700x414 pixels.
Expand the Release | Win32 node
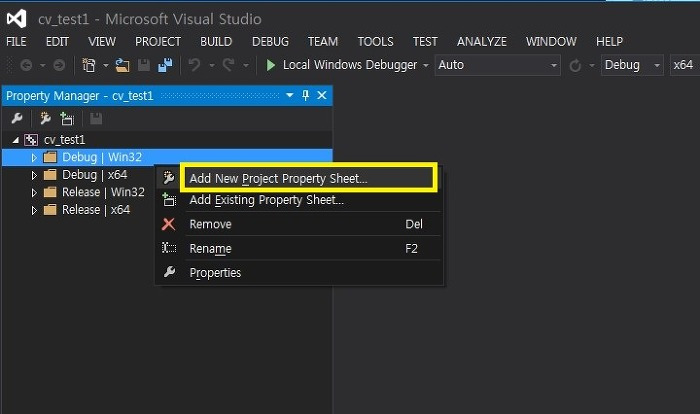[34, 192]
